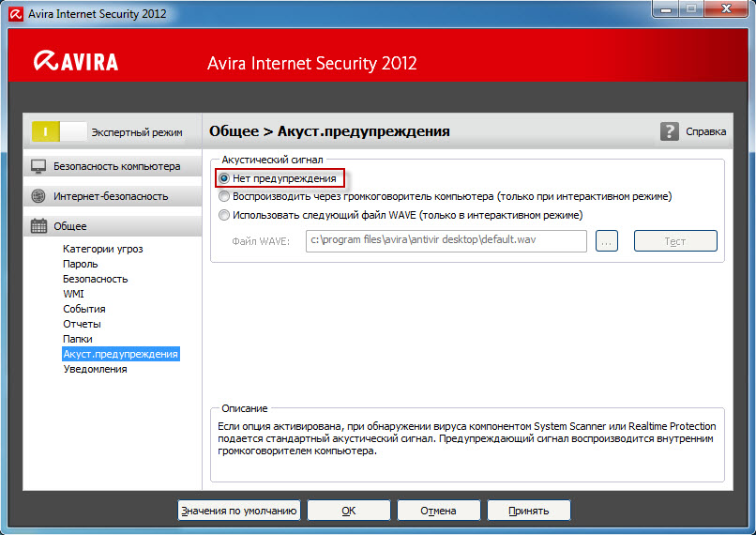Viewport: 756px width, 535px height.
Task: Select the Нет предупреждения radio button
Action: coord(224,178)
